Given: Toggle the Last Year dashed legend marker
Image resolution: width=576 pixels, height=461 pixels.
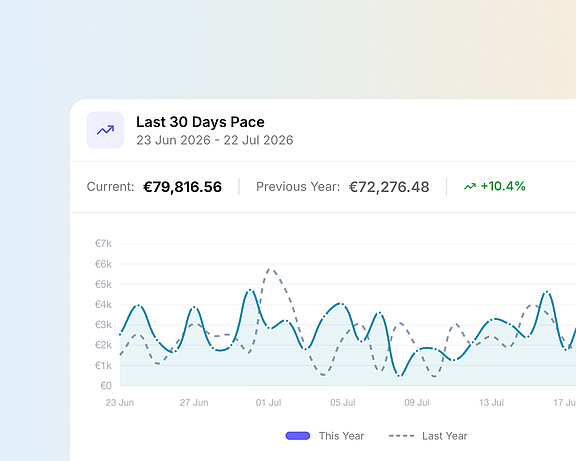Looking at the screenshot, I should click(x=402, y=436).
